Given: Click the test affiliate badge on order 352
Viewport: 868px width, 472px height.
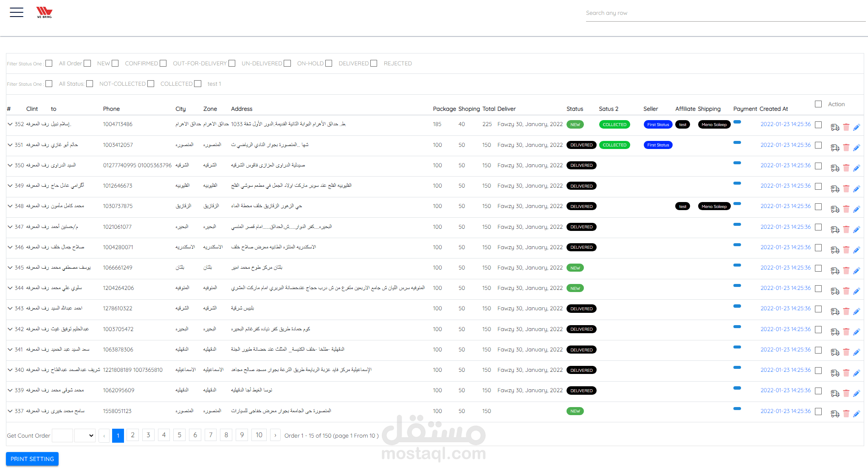Looking at the screenshot, I should (682, 124).
